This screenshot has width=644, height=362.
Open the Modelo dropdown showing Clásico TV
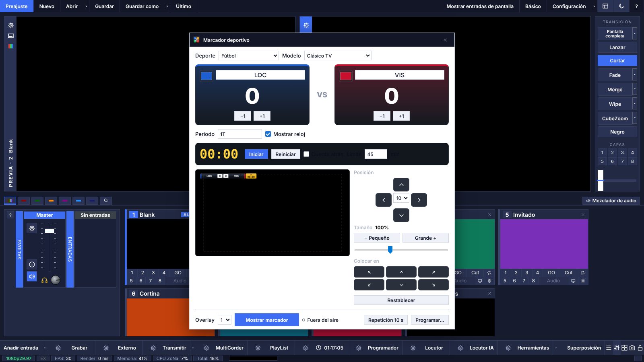(x=338, y=56)
